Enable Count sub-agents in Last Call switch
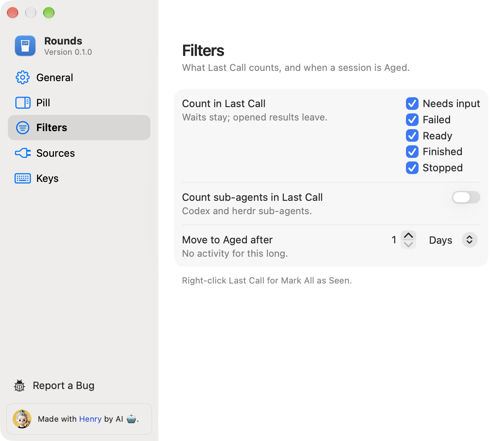Viewport: 504px width, 441px height. pos(466,197)
